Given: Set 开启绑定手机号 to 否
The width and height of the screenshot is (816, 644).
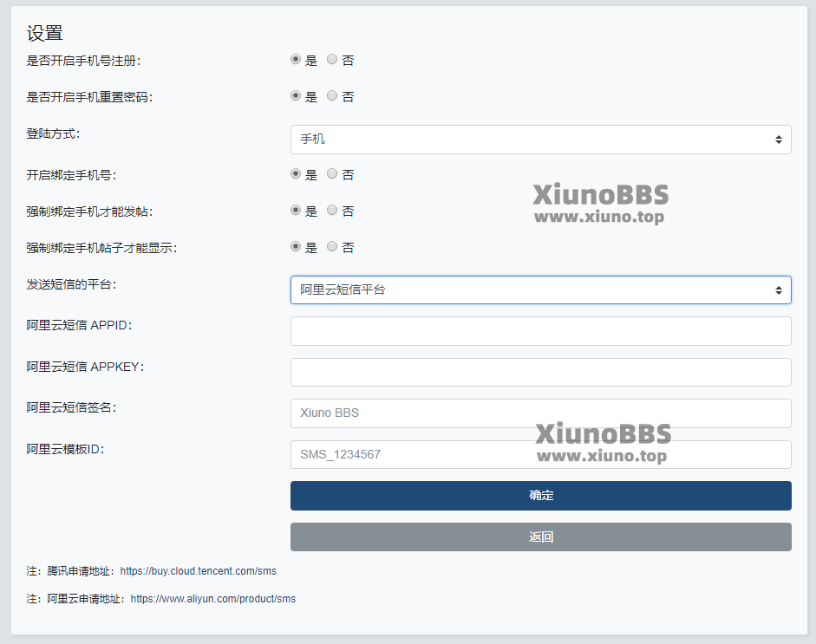Looking at the screenshot, I should point(332,173).
